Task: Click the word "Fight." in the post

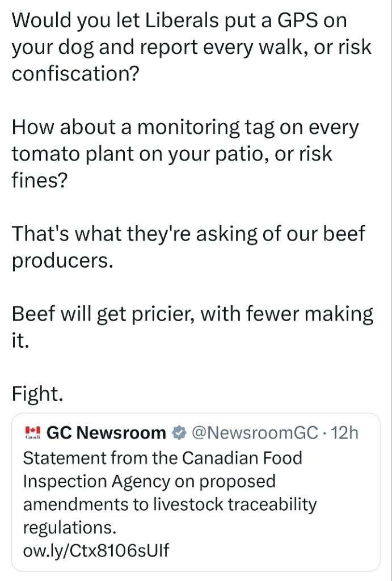Action: (37, 394)
